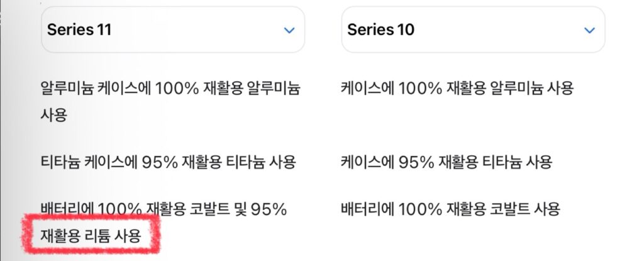Viewport: 644px width, 261px height.
Task: Click the blue chevron beside Series 10
Action: 589,30
